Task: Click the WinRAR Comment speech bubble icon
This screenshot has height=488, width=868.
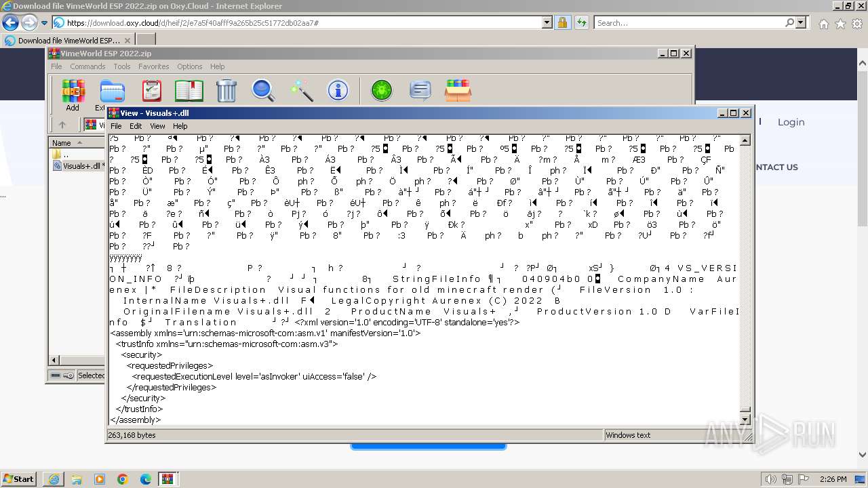Action: tap(420, 90)
